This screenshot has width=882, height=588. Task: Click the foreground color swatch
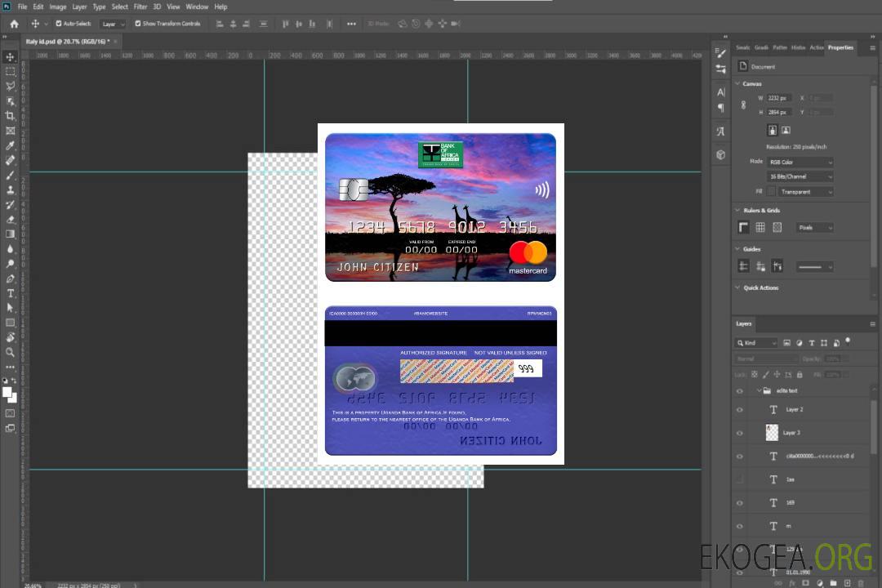pyautogui.click(x=7, y=392)
